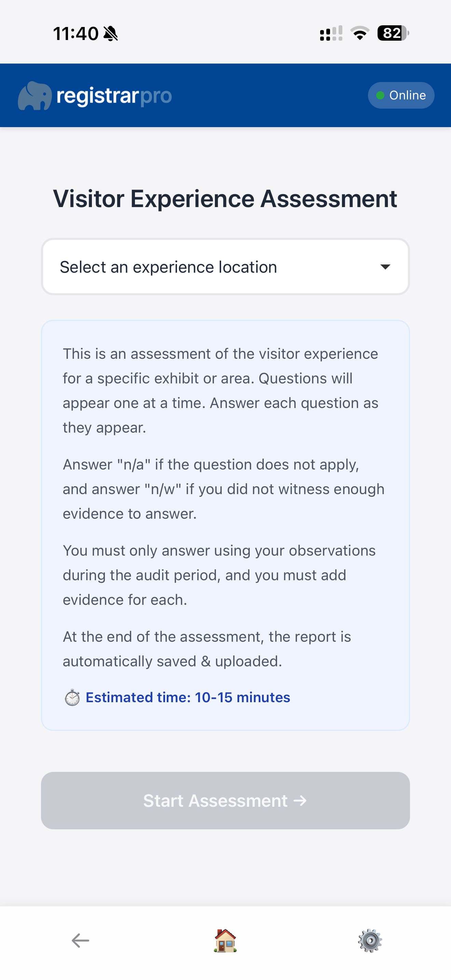This screenshot has width=451, height=980.
Task: Click the Estimated time 10-15 minutes text
Action: tap(188, 697)
